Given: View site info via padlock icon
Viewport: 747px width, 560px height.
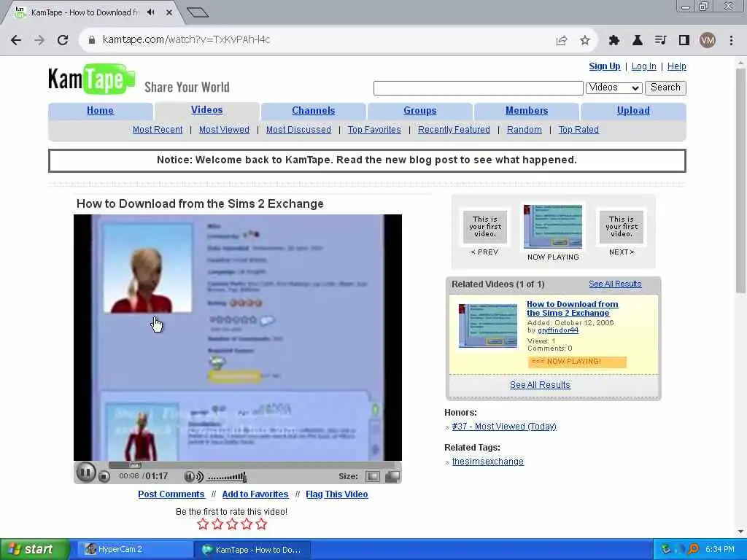Looking at the screenshot, I should (x=92, y=40).
